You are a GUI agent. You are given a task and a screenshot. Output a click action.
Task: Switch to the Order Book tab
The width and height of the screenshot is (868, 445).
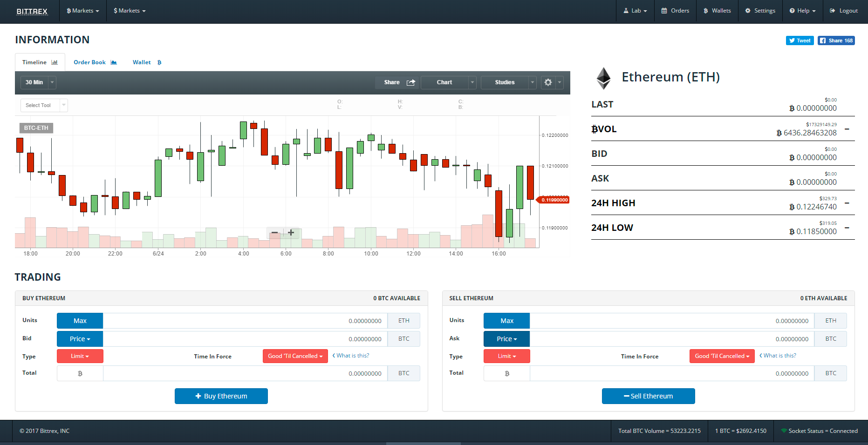95,62
